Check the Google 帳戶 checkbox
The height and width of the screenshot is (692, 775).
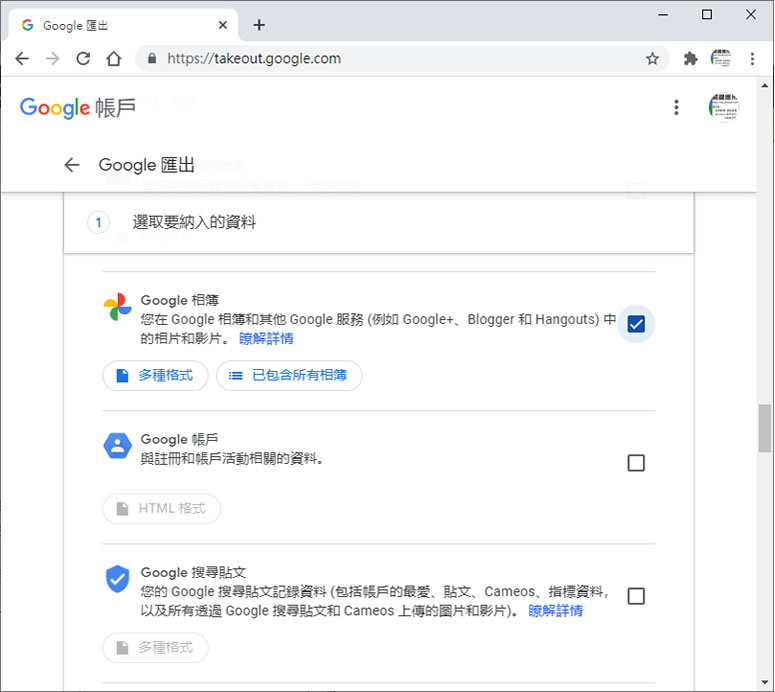click(x=636, y=463)
